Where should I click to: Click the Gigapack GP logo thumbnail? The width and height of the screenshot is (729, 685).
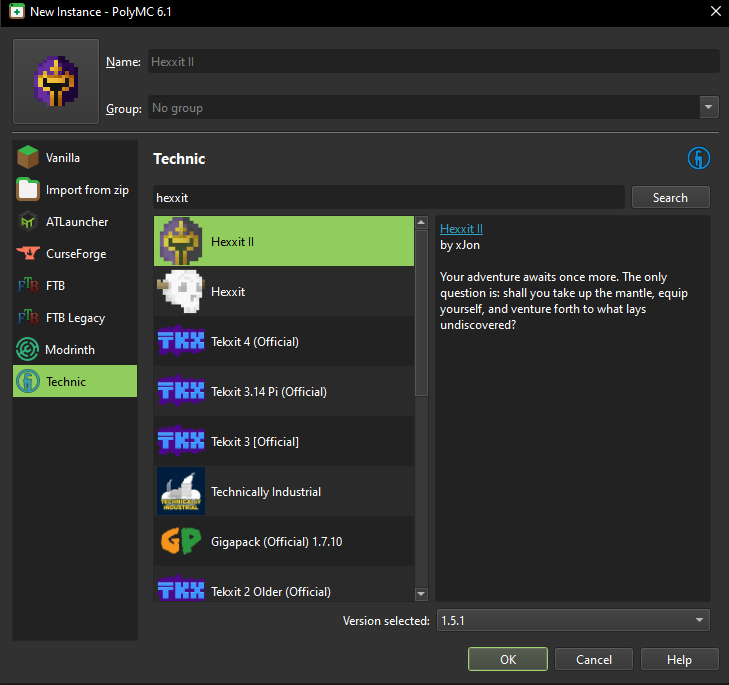tap(181, 541)
